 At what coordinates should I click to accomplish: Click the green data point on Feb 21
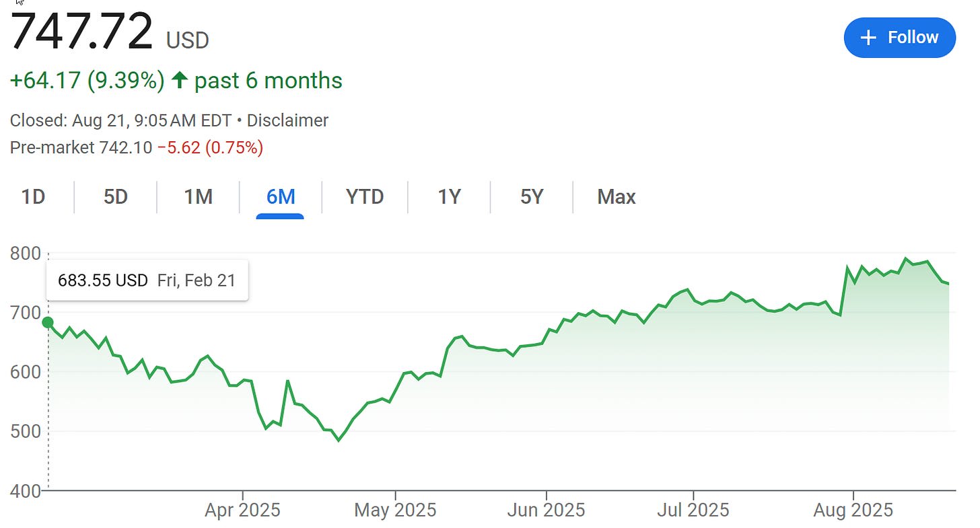(x=47, y=322)
